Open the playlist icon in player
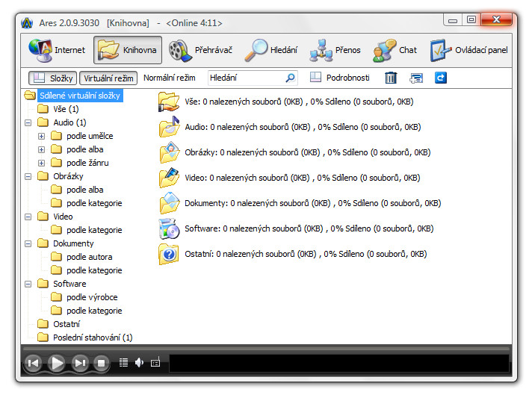 [x=123, y=363]
